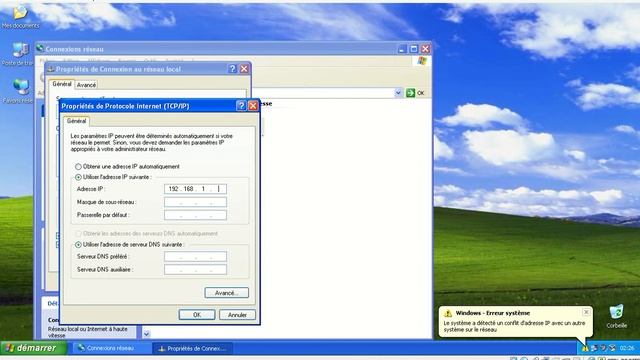Dismiss the Erreur système balloon with its X
The width and height of the screenshot is (640, 360).
[x=586, y=312]
